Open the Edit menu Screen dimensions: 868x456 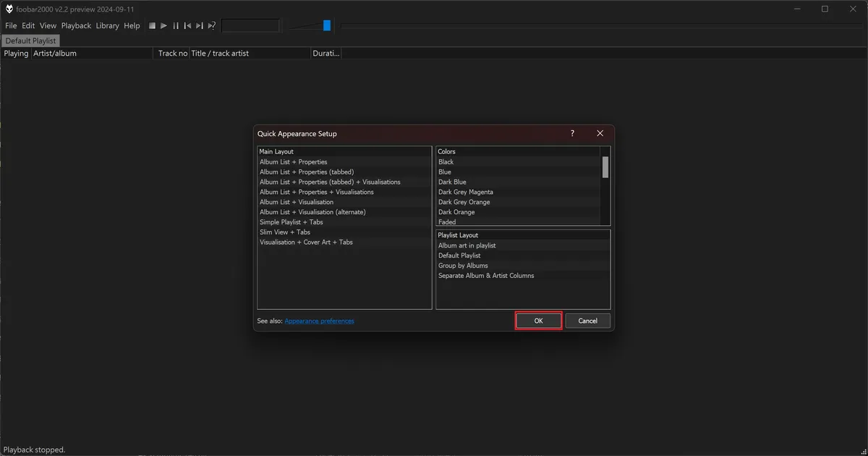pos(28,25)
